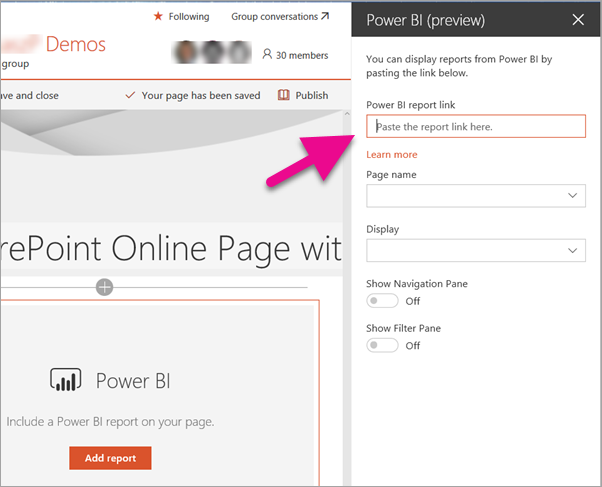The image size is (602, 487).
Task: Expand the Page name dropdown
Action: [x=476, y=196]
